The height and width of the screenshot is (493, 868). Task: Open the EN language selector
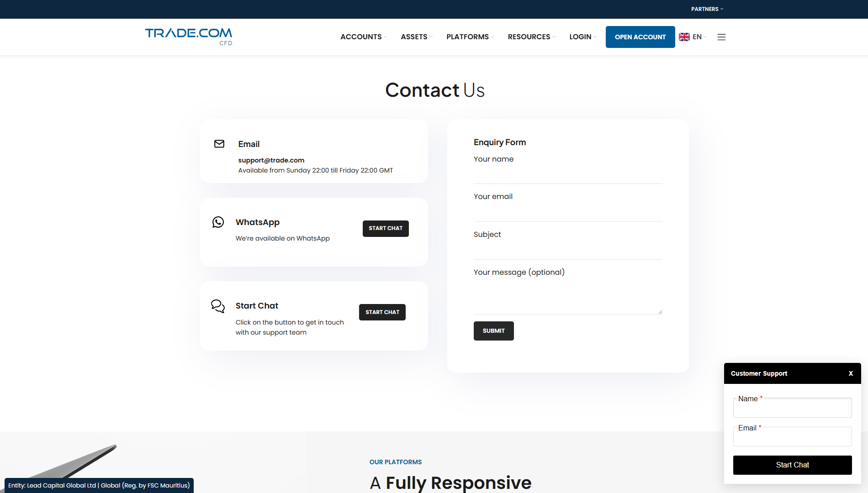point(699,37)
